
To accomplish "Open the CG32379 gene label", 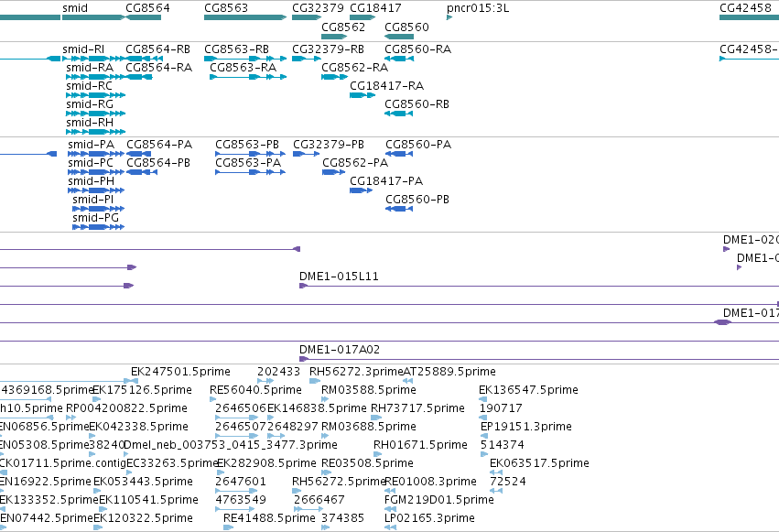I will coord(318,8).
